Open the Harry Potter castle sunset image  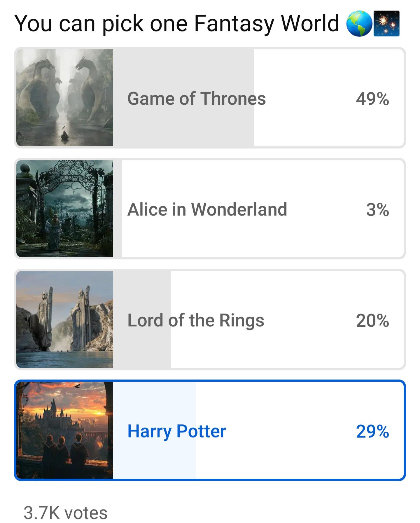coord(65,430)
